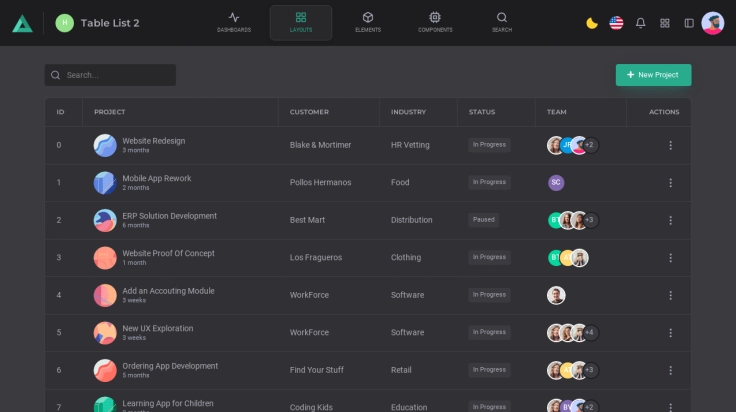Open the Components navigation menu
Image resolution: width=736 pixels, height=412 pixels.
point(435,22)
